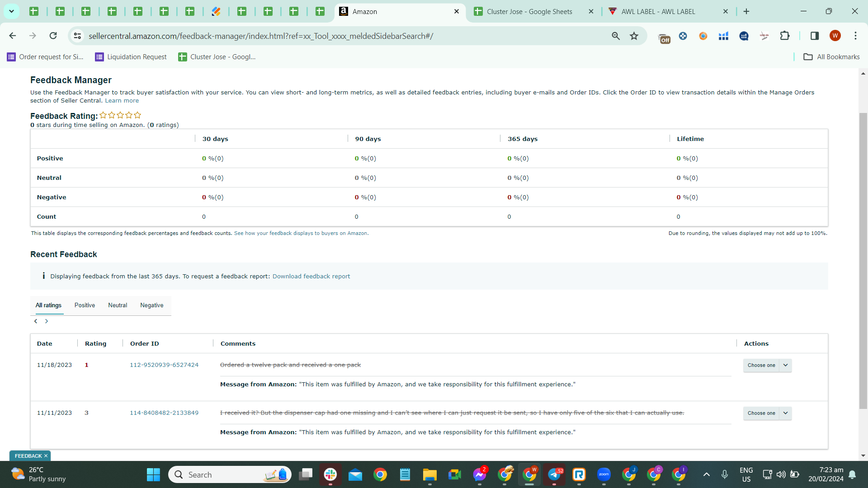Open File Explorer from taskbar
The image size is (868, 488).
pos(429,474)
